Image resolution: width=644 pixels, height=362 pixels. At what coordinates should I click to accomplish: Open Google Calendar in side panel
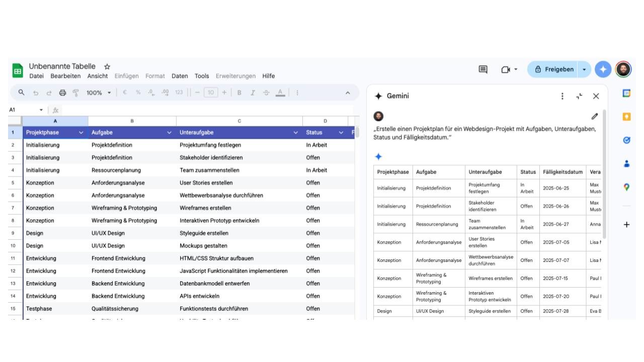click(x=626, y=93)
